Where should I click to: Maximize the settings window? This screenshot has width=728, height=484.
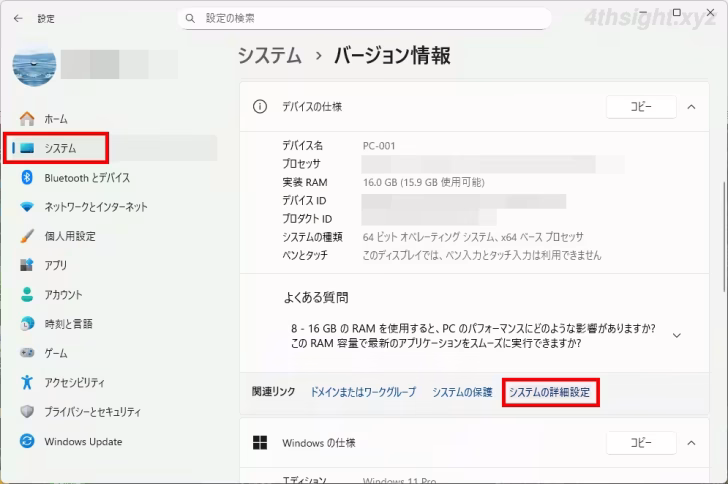click(677, 13)
